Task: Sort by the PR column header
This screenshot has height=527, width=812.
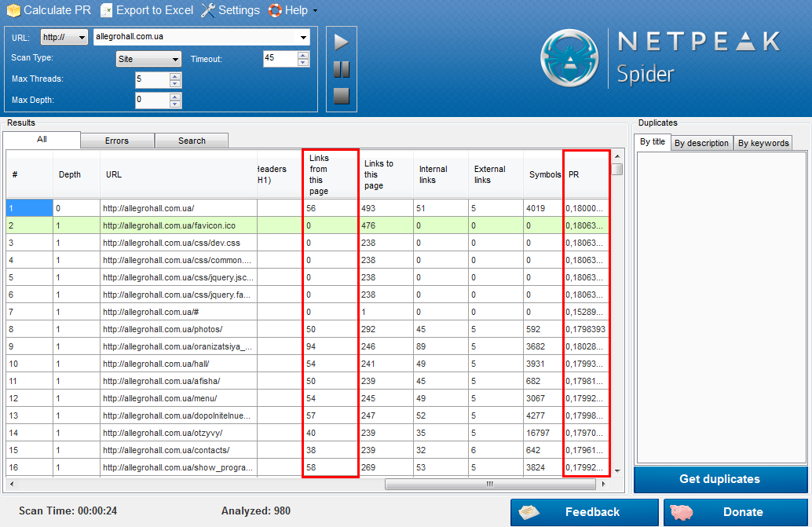Action: coord(586,175)
